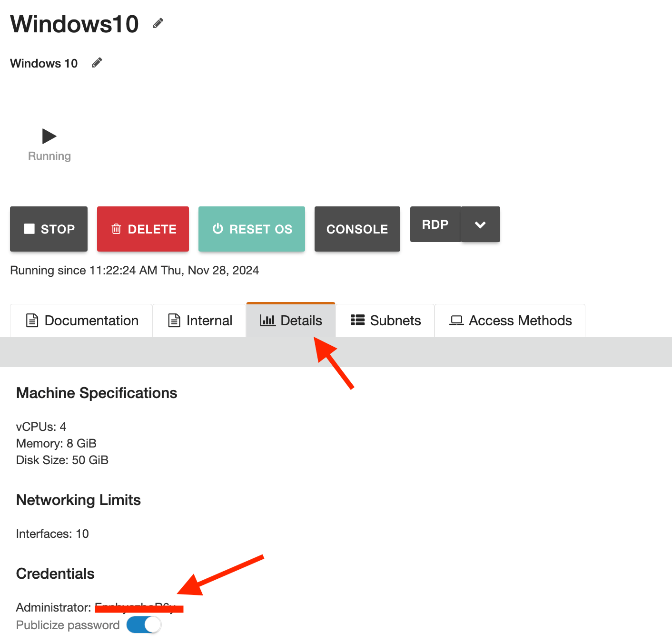
Task: Open the Documentation tab
Action: tap(81, 321)
